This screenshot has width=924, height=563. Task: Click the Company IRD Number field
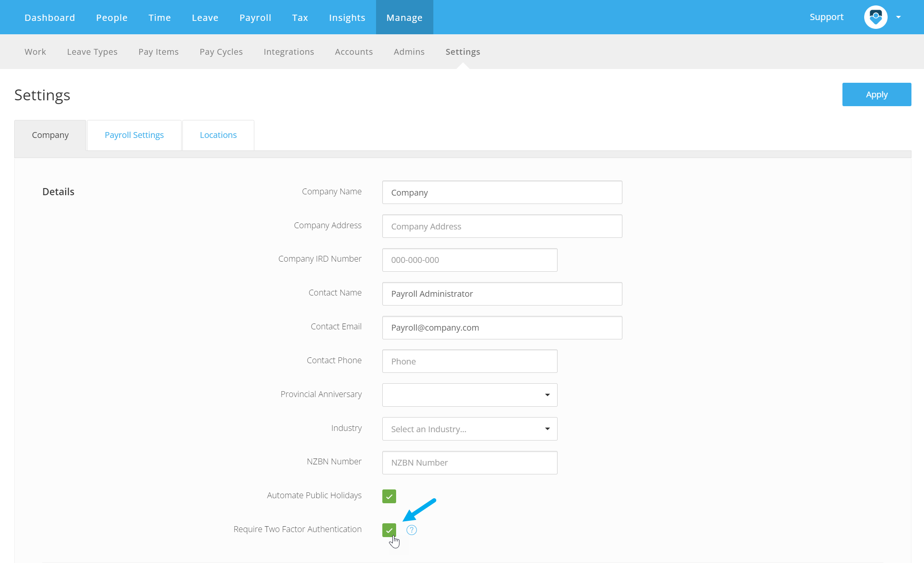pos(470,260)
